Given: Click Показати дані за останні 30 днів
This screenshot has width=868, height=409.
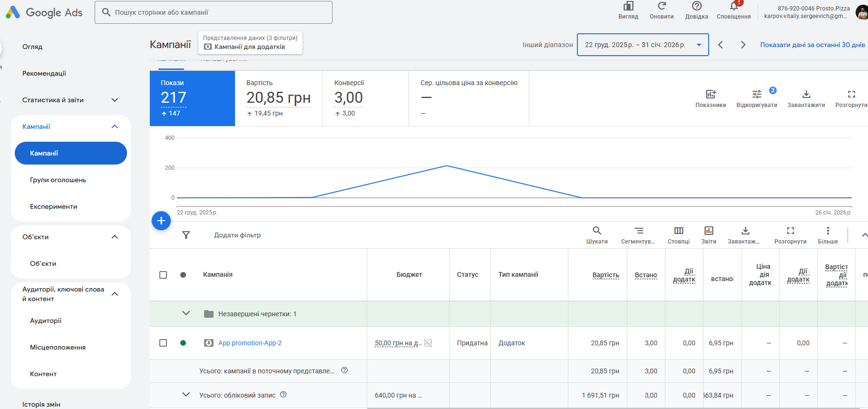Looking at the screenshot, I should [812, 45].
